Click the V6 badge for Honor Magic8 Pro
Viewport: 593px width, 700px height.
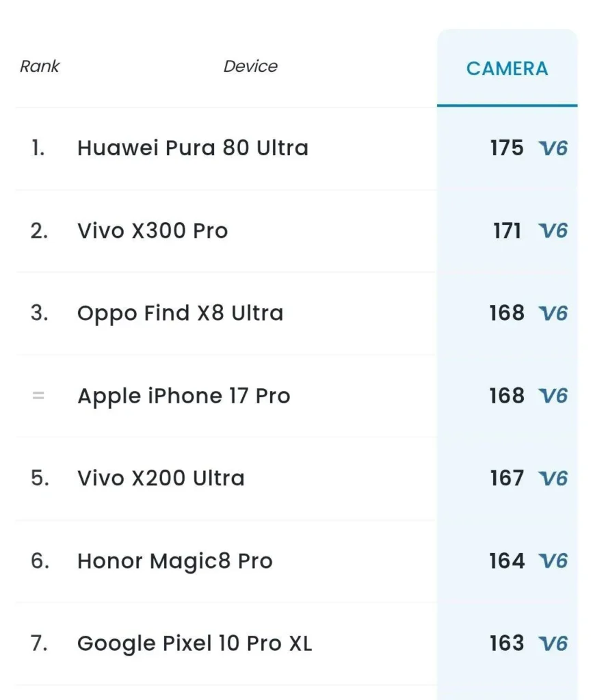click(x=553, y=561)
